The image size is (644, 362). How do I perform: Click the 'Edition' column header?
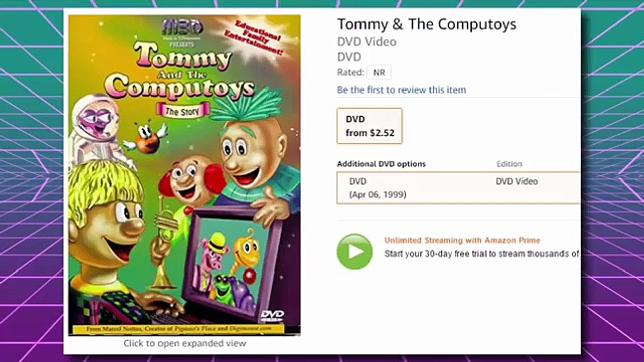(x=509, y=164)
